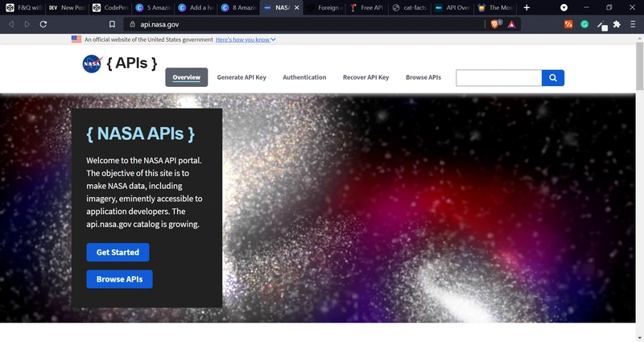
Task: Open the Extensions puzzle piece menu
Action: click(x=617, y=24)
